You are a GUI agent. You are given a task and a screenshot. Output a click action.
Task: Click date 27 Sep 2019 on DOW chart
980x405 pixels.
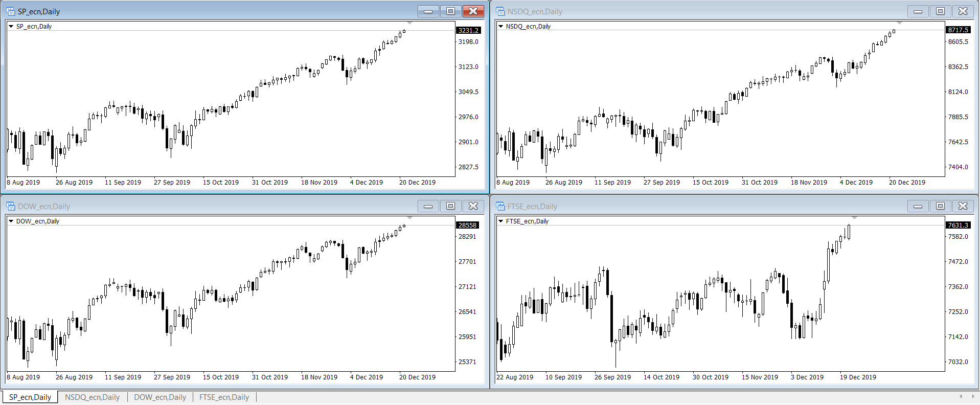172,377
